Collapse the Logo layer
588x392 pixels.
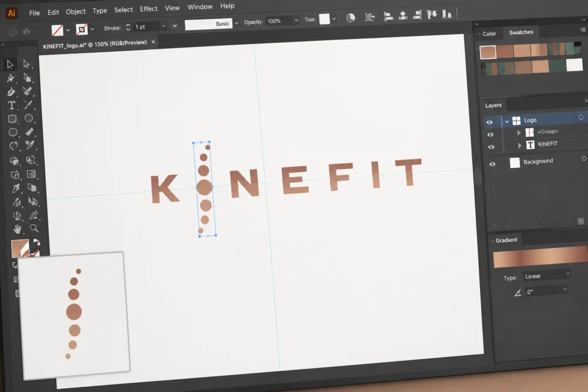coord(506,122)
